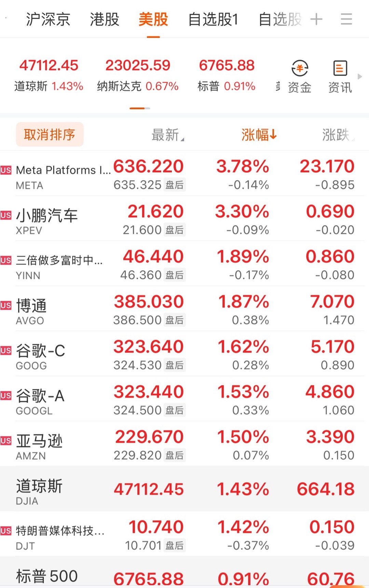369x588 pixels.
Task: Tap the plus icon to add a watchlist
Action: 317,19
